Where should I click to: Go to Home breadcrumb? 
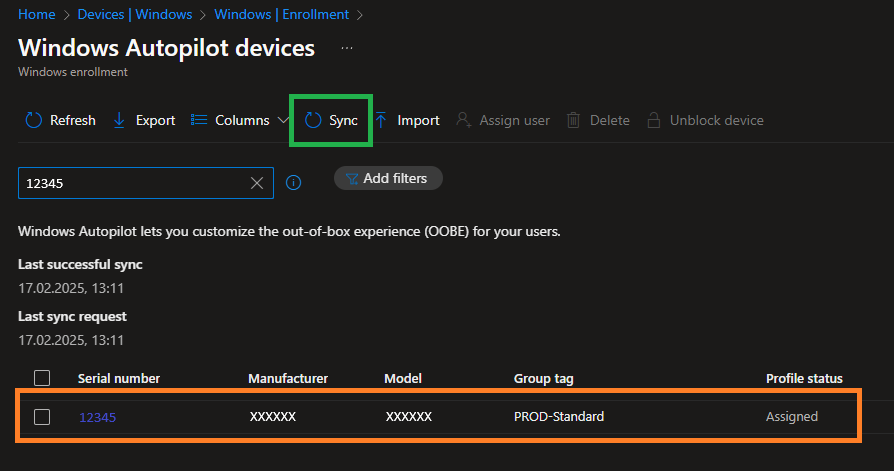click(x=36, y=14)
